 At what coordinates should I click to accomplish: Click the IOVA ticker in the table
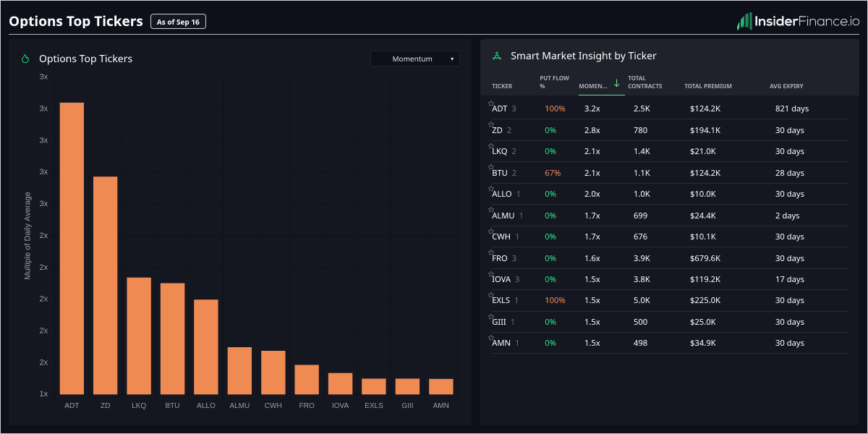pos(501,279)
